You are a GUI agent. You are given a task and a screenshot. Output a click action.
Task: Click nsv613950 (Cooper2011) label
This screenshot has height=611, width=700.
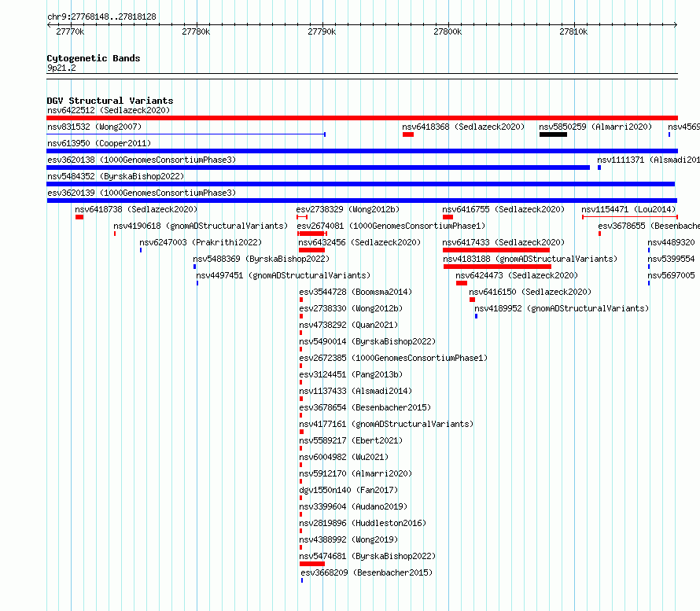click(x=99, y=143)
